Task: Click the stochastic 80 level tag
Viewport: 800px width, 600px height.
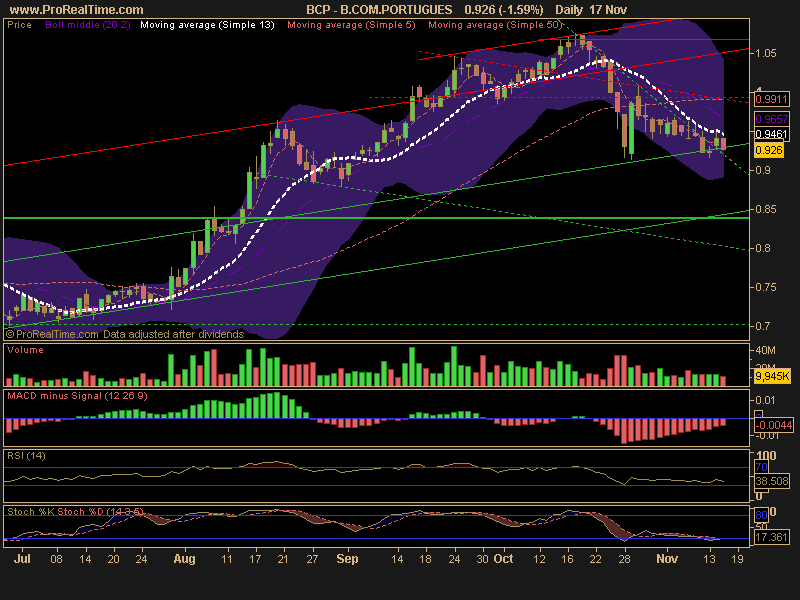Action: point(761,515)
